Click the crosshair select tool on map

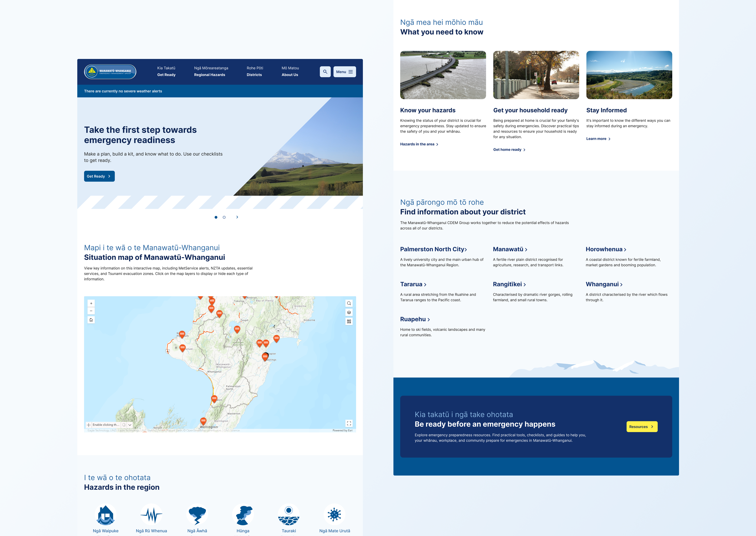click(x=88, y=425)
